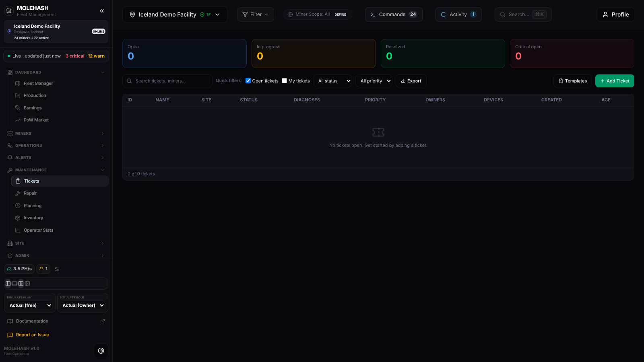Toggle the bottom panel layout icon
Screen dimensions: 644x362
coord(14,284)
